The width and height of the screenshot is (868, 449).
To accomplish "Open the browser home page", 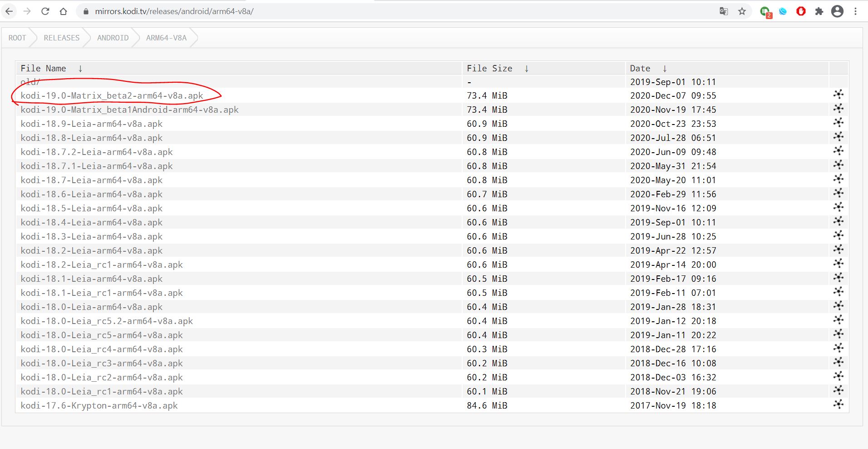I will coord(63,11).
